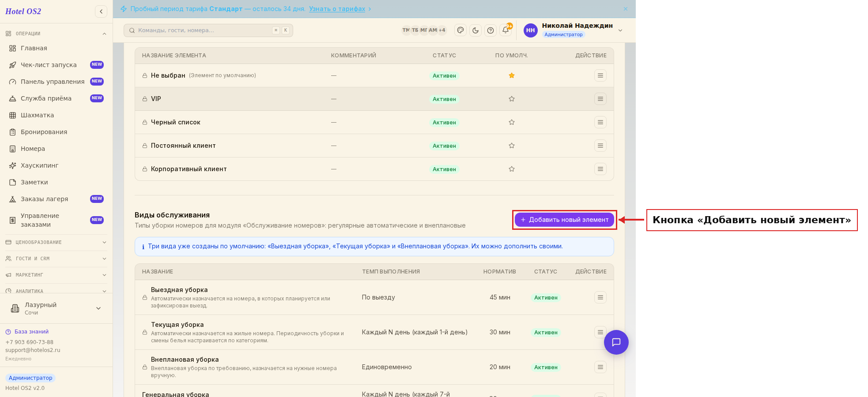
Task: Expand the Гости и CRM section
Action: (56, 258)
